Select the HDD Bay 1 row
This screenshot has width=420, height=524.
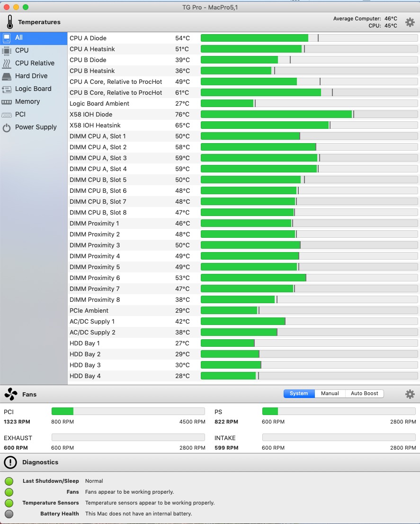coord(243,343)
